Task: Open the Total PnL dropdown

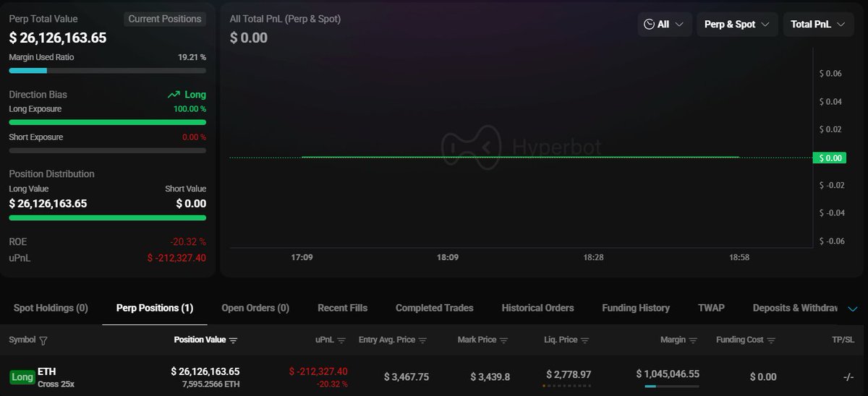Action: click(x=817, y=25)
